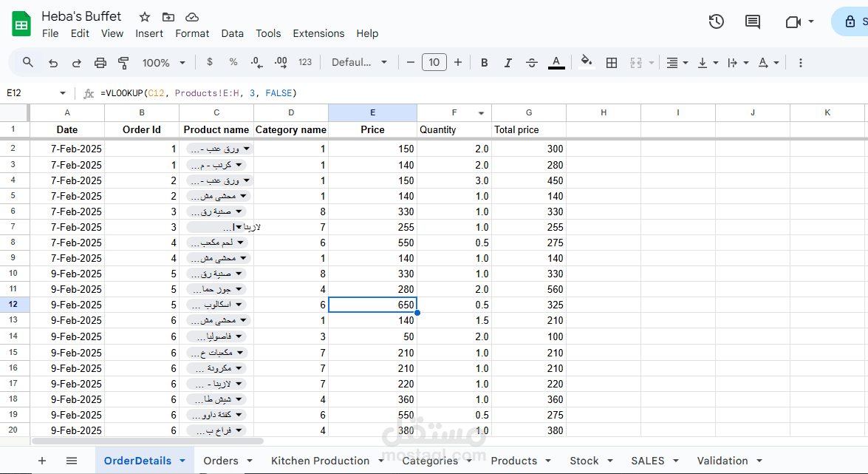Image resolution: width=868 pixels, height=474 pixels.
Task: Switch to the Kitchen Production sheet tab
Action: (x=320, y=461)
